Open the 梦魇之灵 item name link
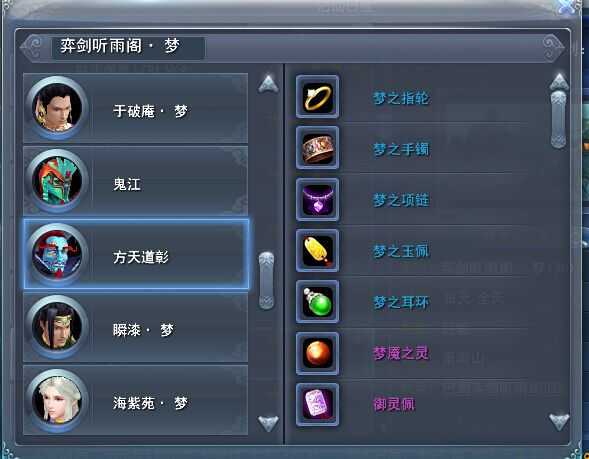589x459 pixels. [x=401, y=353]
